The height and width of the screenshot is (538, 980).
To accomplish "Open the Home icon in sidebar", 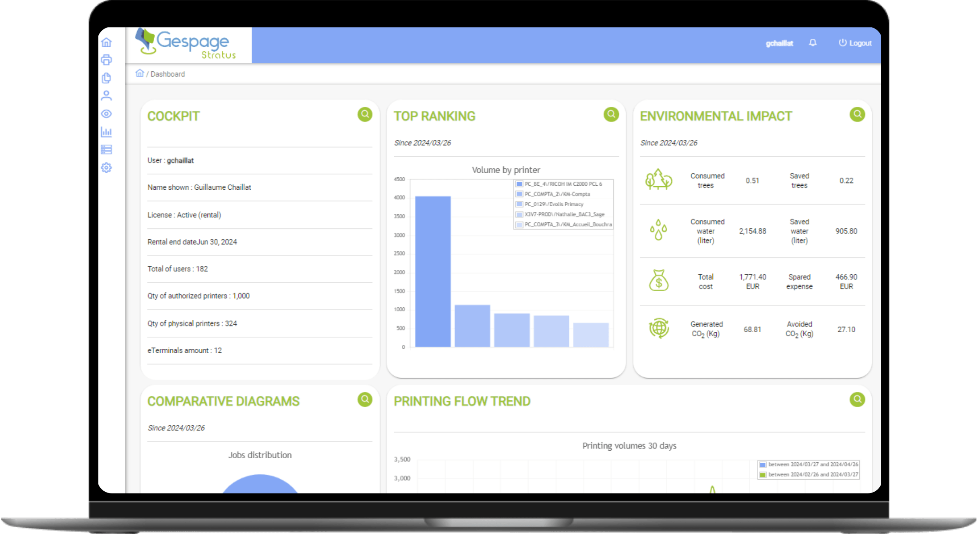I will (x=106, y=43).
